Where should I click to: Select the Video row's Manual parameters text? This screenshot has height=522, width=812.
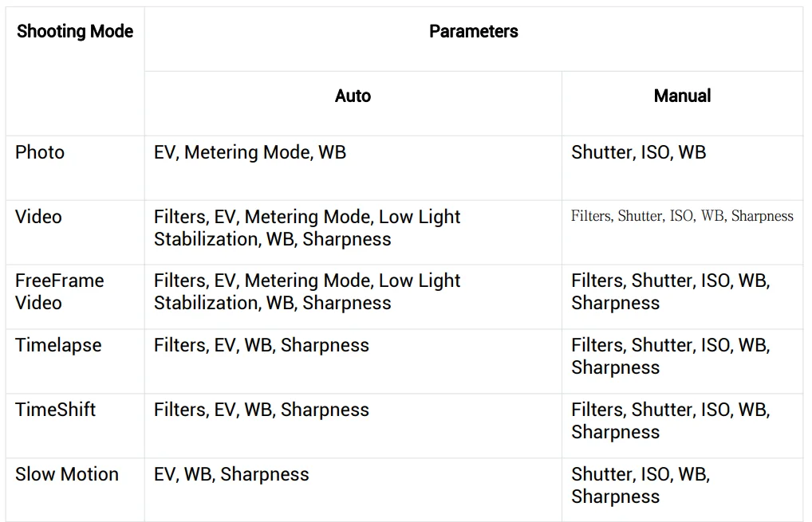[682, 216]
